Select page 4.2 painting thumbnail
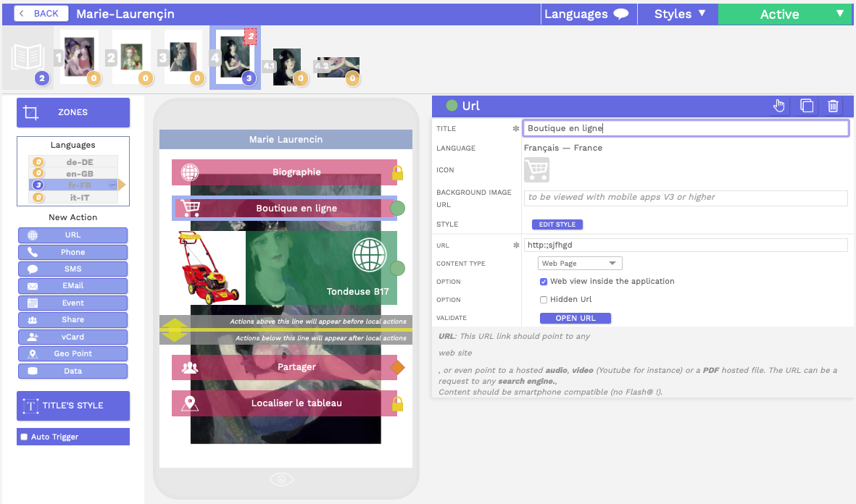Screen dimensions: 856x504 (x=338, y=67)
